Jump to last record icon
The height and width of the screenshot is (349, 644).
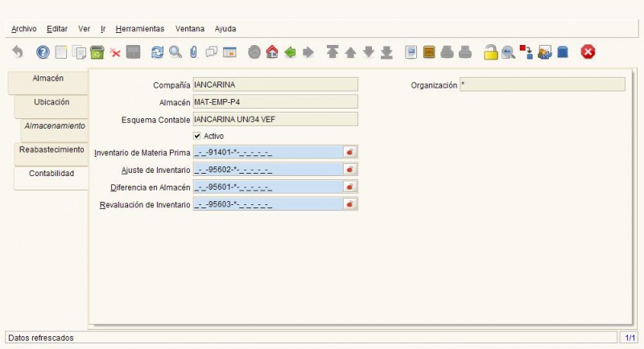pos(386,52)
